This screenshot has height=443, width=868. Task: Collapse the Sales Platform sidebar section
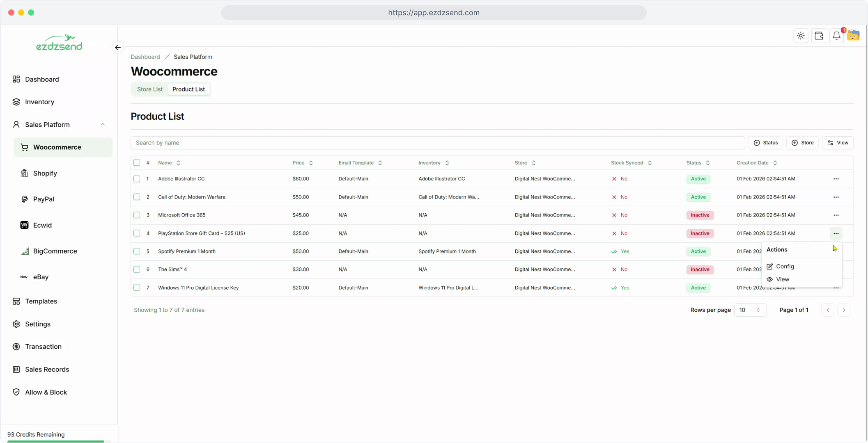click(x=103, y=125)
